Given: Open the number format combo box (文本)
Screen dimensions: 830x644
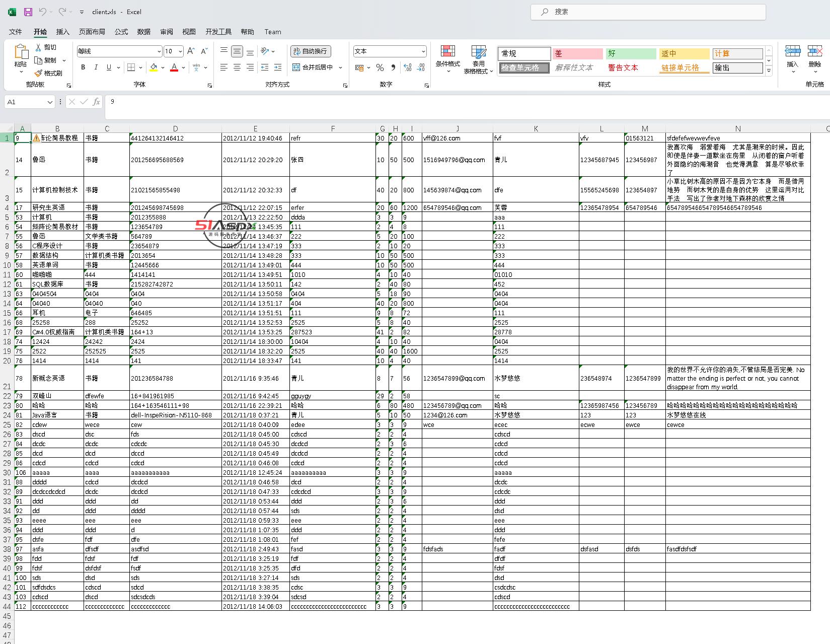Looking at the screenshot, I should click(x=390, y=51).
